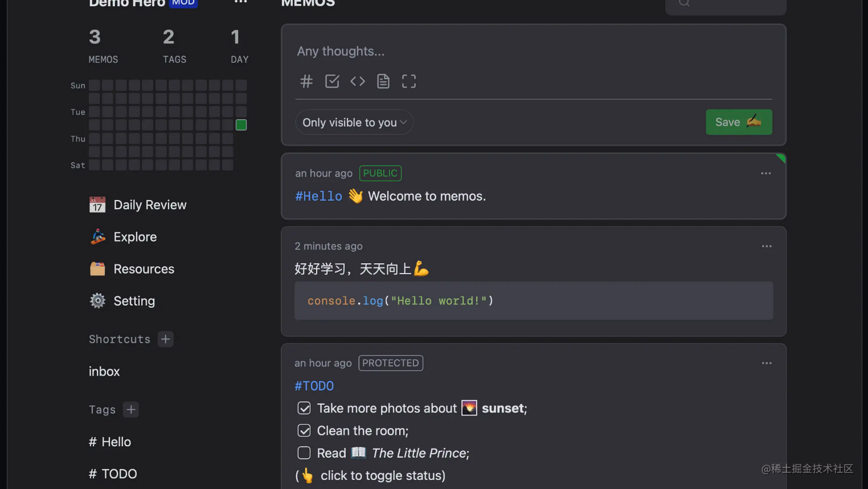Check 'Read The Little Prince' task

point(304,453)
